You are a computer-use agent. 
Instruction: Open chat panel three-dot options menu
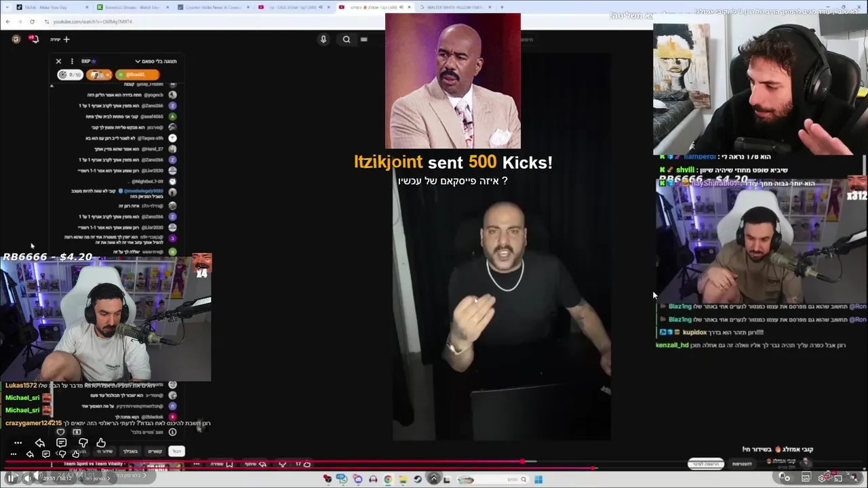click(x=72, y=61)
